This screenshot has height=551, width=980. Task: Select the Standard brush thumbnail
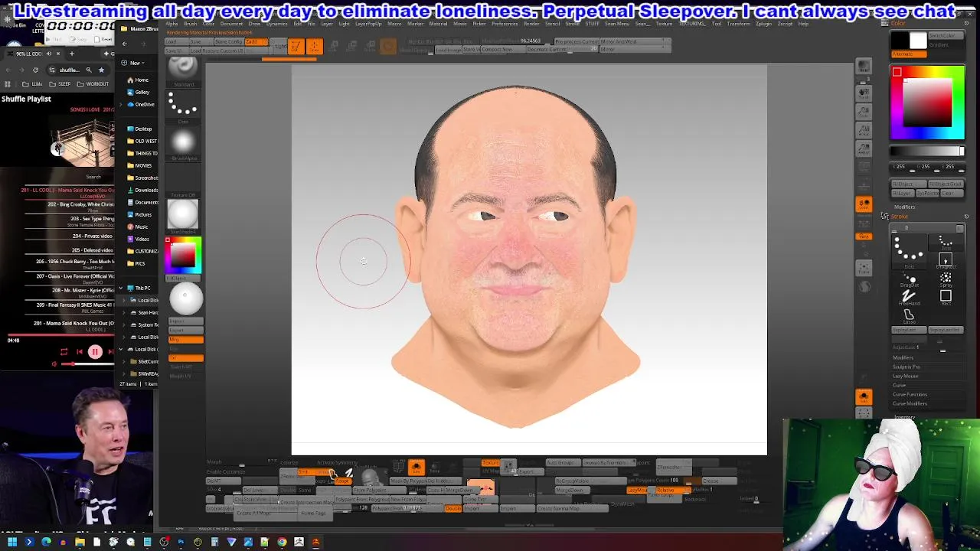(182, 70)
